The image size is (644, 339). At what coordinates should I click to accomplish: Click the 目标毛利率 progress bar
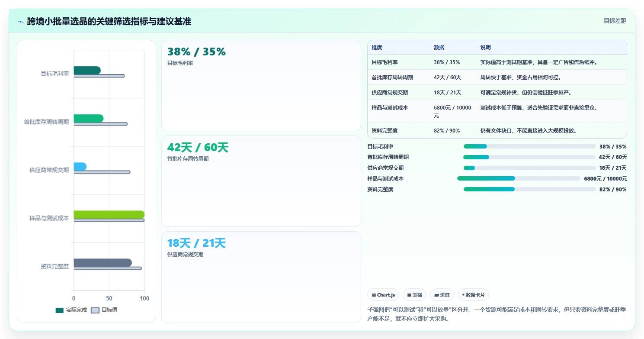coord(529,147)
